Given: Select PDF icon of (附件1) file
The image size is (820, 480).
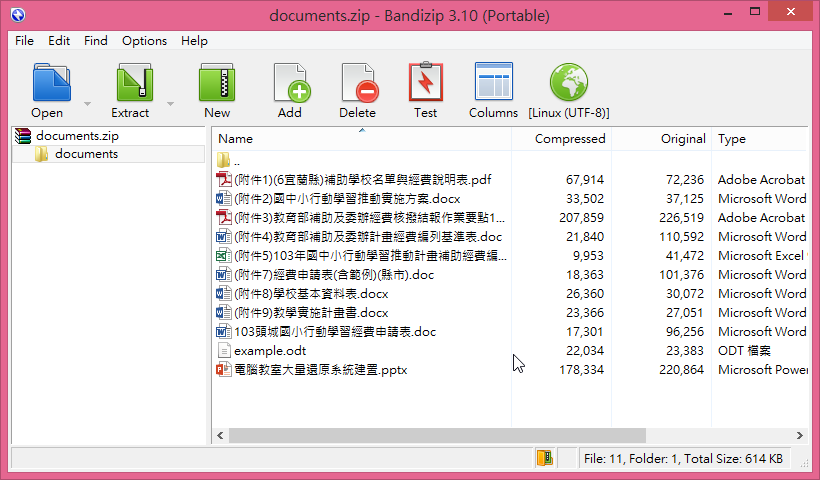Looking at the screenshot, I should 224,179.
